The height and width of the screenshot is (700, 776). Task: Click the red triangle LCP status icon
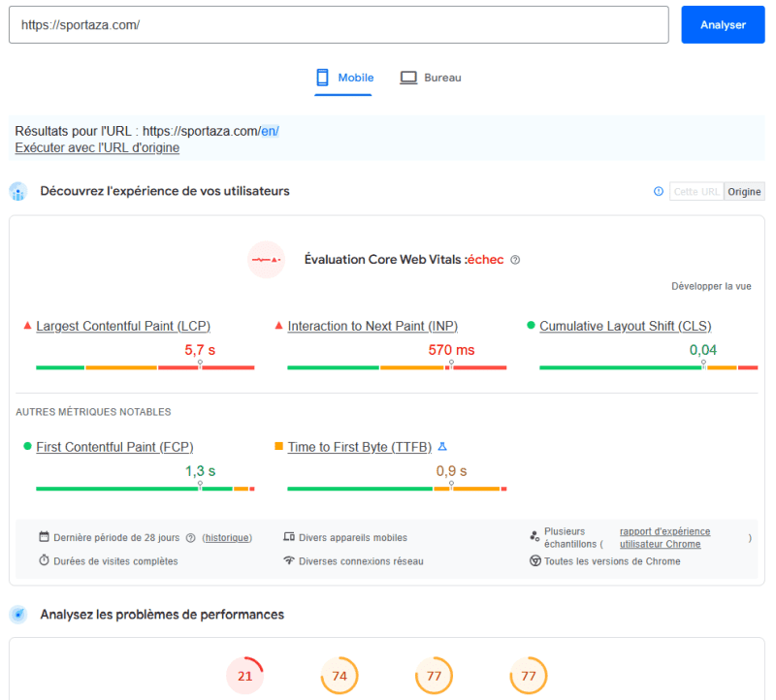tap(28, 326)
